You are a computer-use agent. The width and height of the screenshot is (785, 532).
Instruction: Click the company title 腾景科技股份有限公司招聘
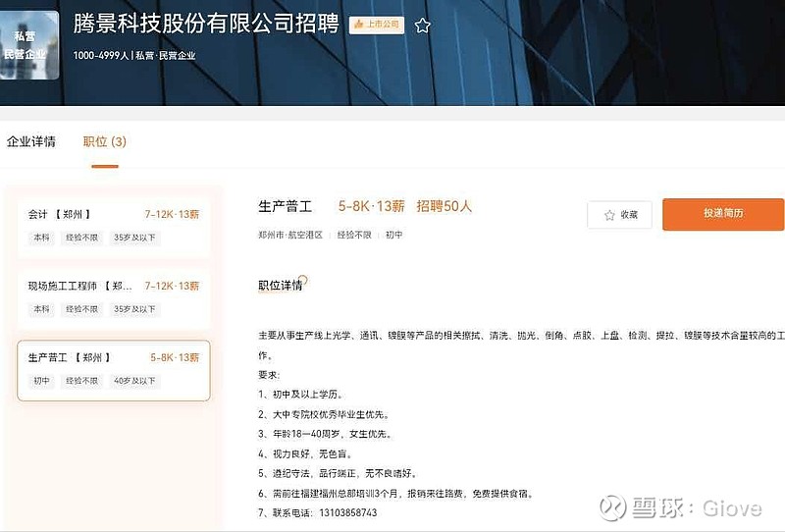pyautogui.click(x=206, y=23)
